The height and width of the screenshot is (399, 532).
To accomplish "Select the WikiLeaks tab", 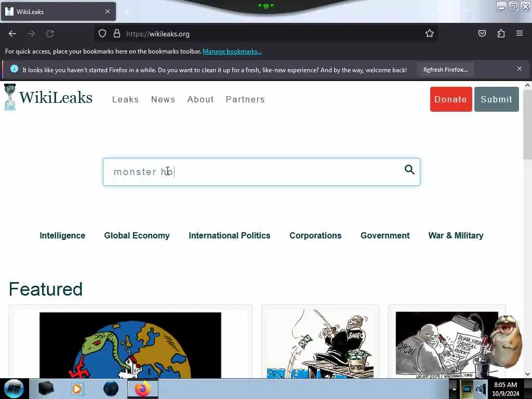I will [x=58, y=11].
